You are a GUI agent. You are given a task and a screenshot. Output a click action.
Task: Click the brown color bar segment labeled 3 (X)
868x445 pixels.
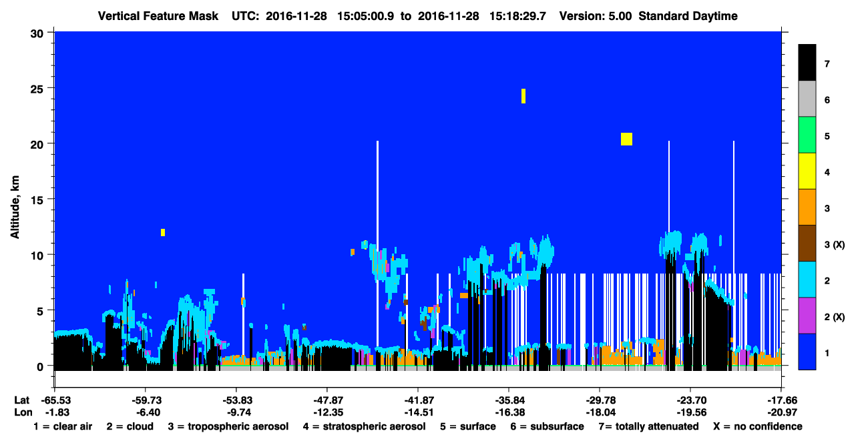(x=807, y=243)
